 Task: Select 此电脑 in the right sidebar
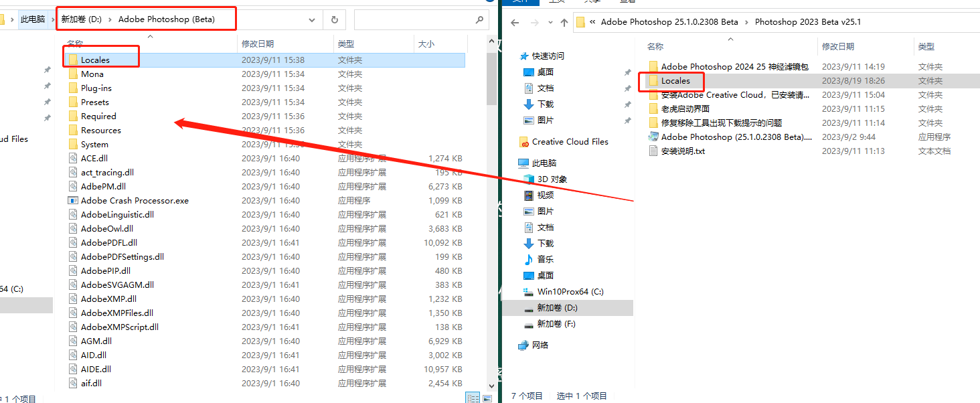pyautogui.click(x=544, y=163)
